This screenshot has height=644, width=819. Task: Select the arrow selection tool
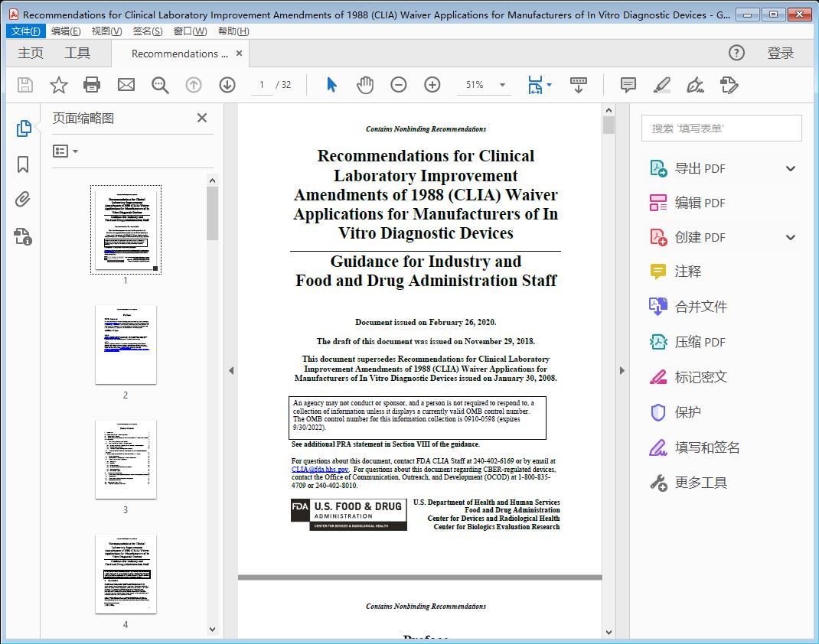click(x=331, y=85)
